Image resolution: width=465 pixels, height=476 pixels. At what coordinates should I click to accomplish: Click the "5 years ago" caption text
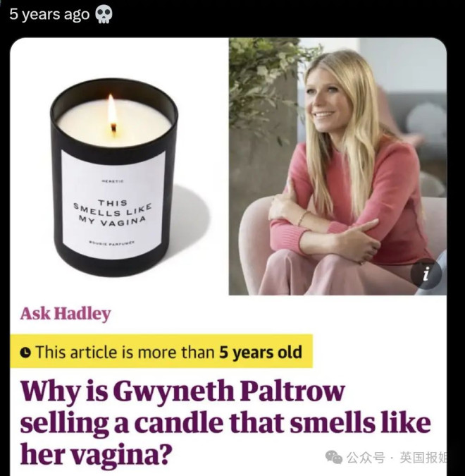coord(49,14)
